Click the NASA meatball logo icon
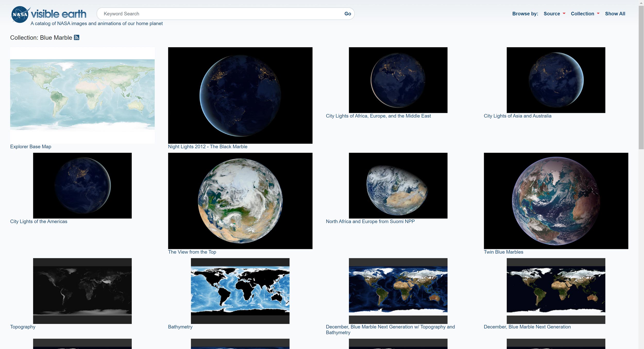Image resolution: width=644 pixels, height=349 pixels. [20, 14]
